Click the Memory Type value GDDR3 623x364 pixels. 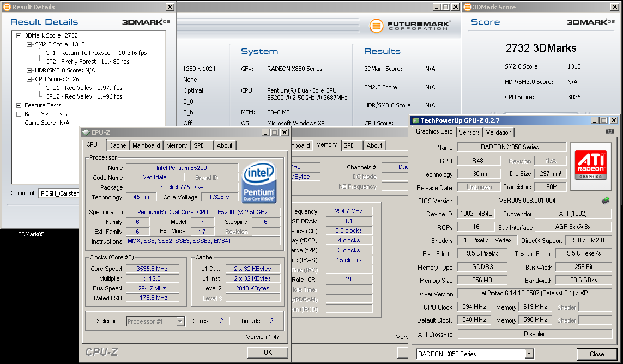(x=482, y=267)
